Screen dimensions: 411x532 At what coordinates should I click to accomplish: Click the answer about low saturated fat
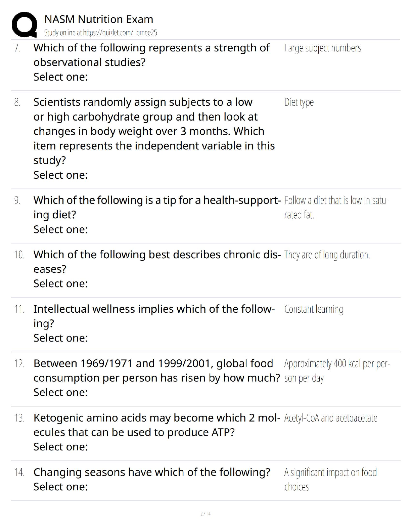pyautogui.click(x=336, y=207)
